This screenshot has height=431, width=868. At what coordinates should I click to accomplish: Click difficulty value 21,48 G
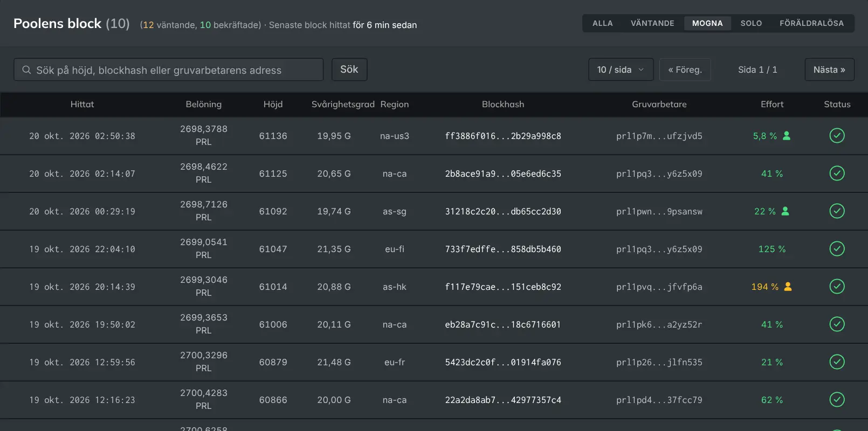coord(334,362)
